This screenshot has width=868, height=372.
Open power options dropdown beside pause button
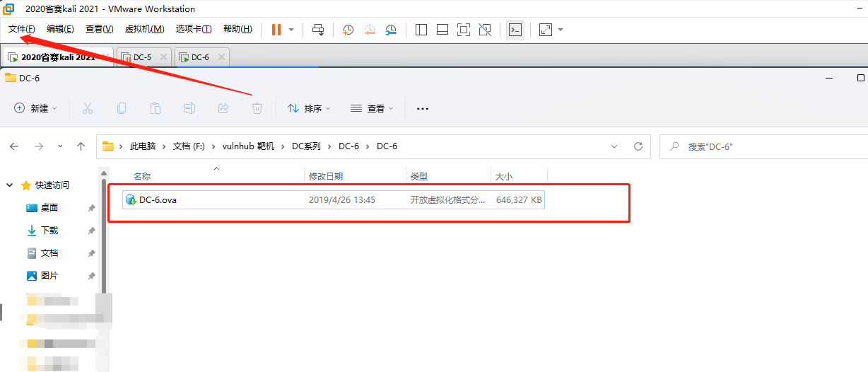pos(291,30)
